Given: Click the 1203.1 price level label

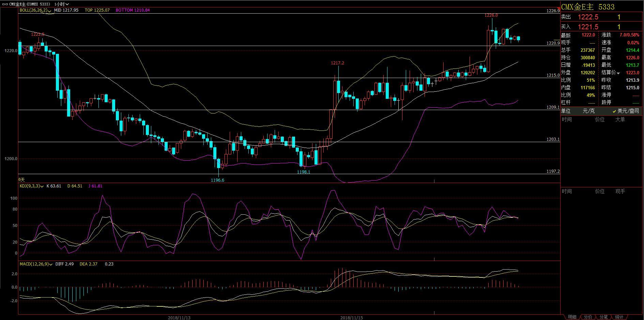Looking at the screenshot, I should coord(553,139).
